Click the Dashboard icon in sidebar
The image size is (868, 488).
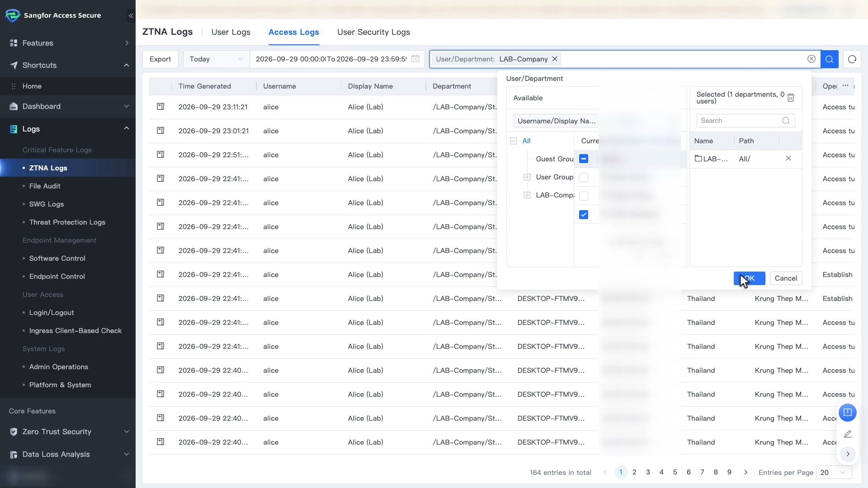click(14, 106)
